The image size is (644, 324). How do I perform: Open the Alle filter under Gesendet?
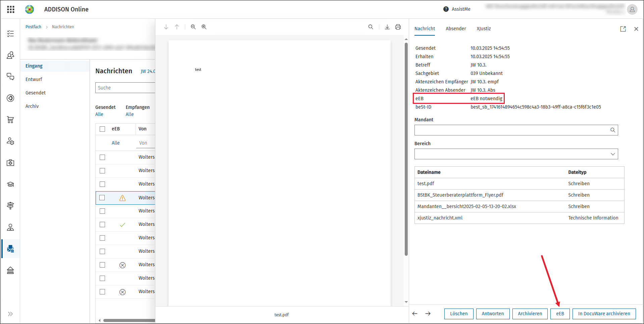click(99, 114)
